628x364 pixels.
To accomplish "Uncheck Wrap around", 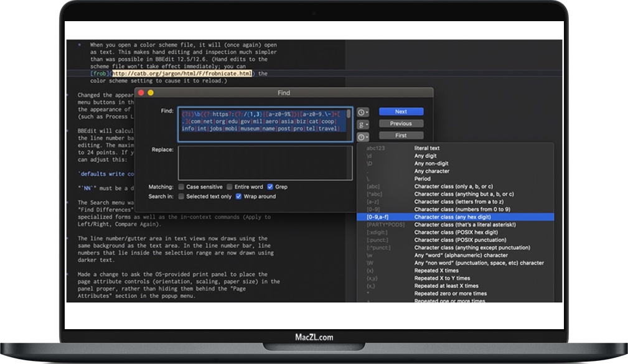I will coord(239,196).
